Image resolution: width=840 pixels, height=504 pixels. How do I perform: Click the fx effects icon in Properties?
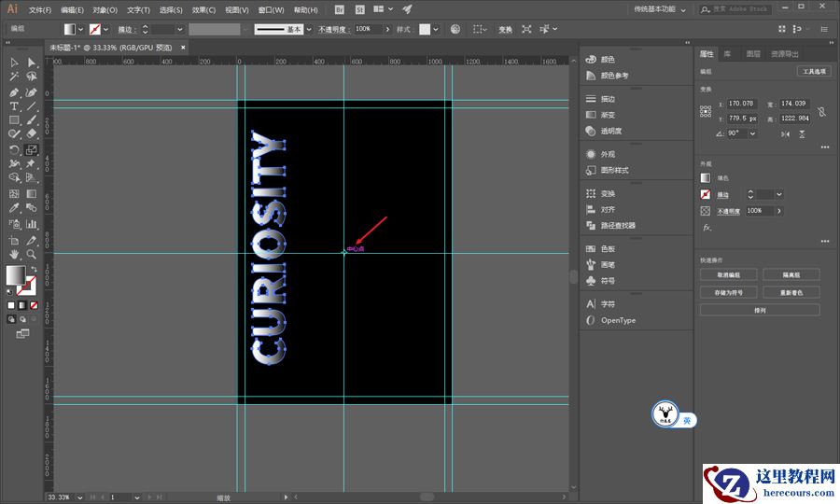point(707,227)
